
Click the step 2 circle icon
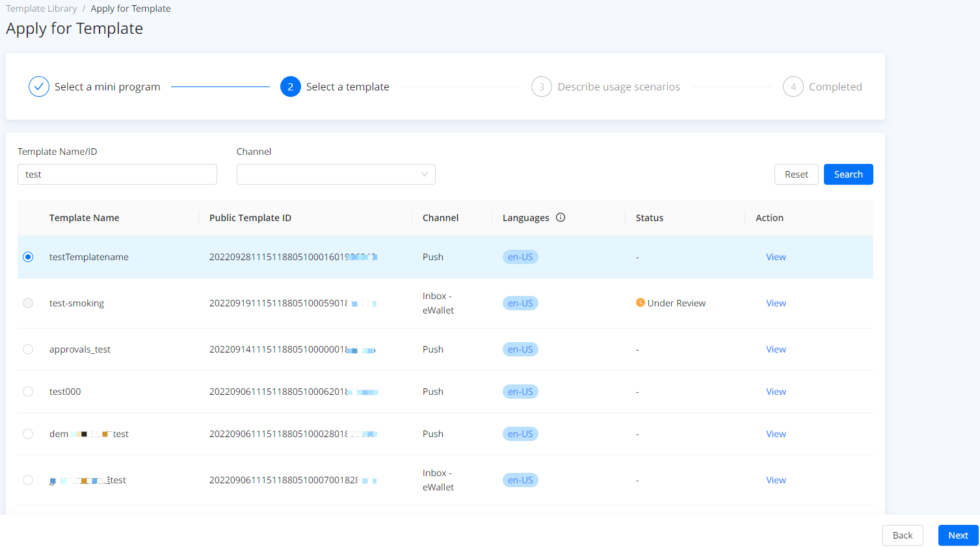[291, 87]
